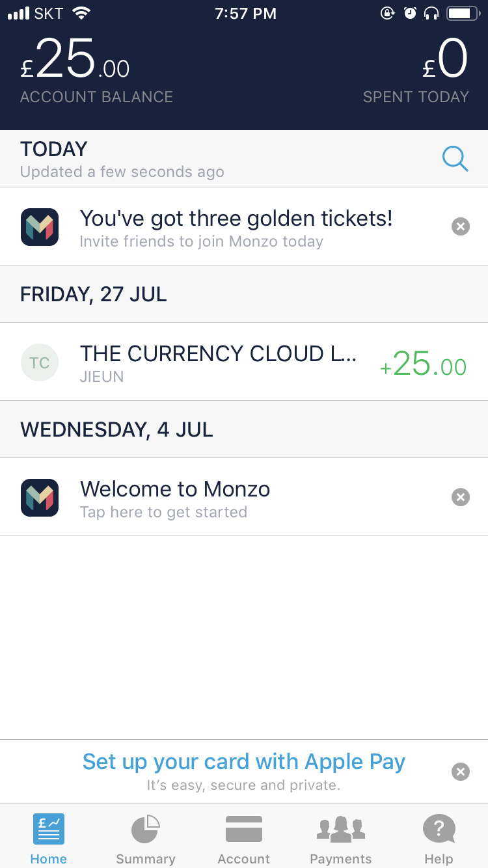This screenshot has height=868, width=488.
Task: Tap the Monzo logo beside Welcome message
Action: (40, 498)
